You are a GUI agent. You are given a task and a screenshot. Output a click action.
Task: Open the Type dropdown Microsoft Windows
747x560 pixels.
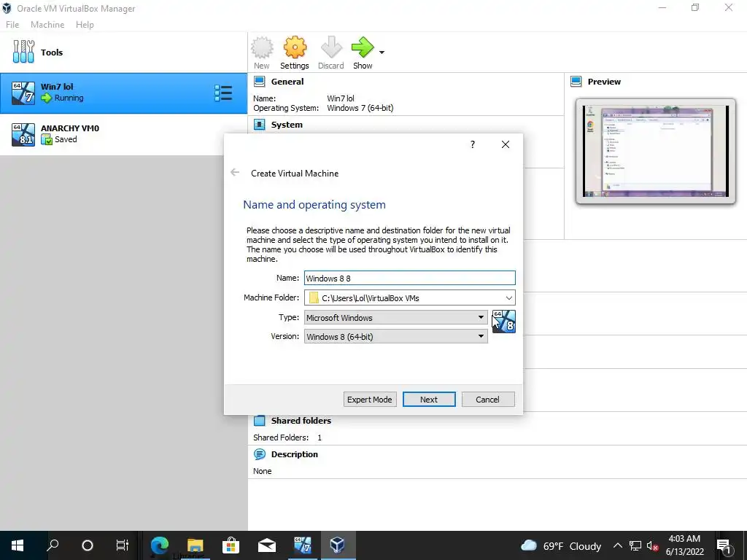(x=396, y=318)
